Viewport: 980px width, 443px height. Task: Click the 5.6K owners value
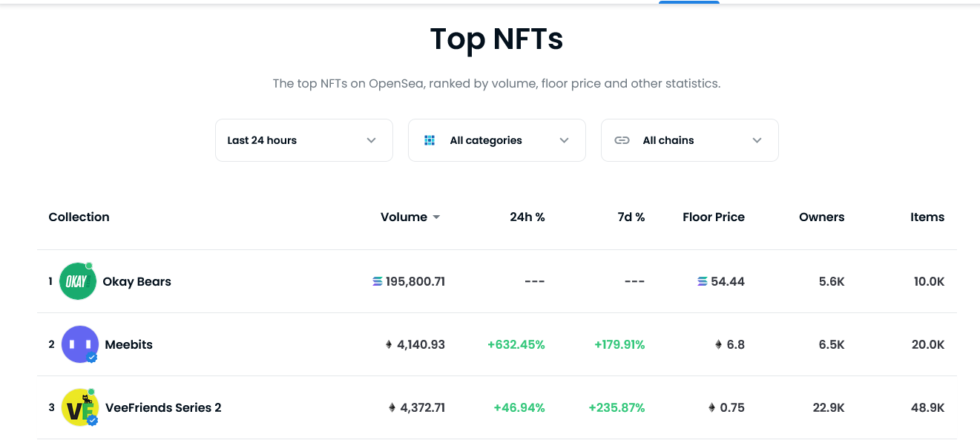pyautogui.click(x=832, y=281)
